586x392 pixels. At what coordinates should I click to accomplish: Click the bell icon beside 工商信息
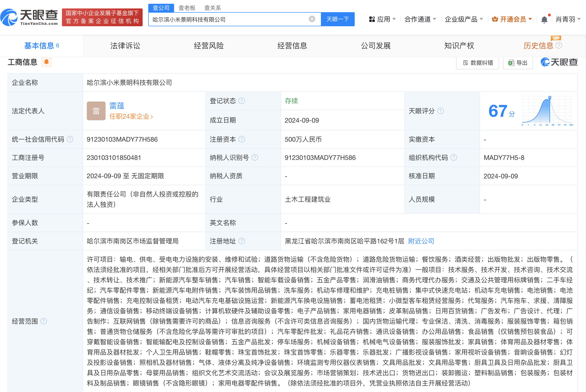(x=46, y=62)
